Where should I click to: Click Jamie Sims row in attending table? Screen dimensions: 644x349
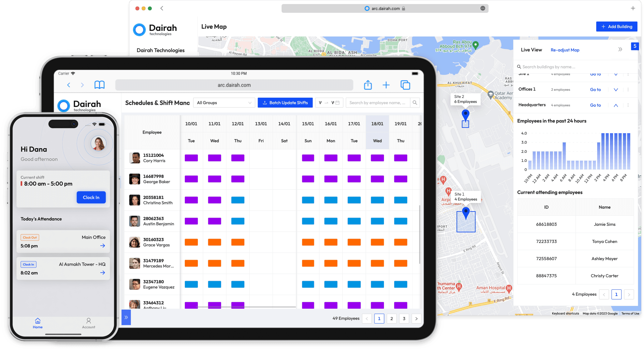tap(575, 224)
